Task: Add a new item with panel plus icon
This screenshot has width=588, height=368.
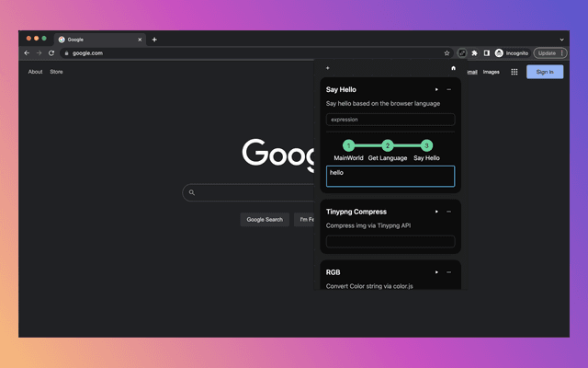Action: 327,68
